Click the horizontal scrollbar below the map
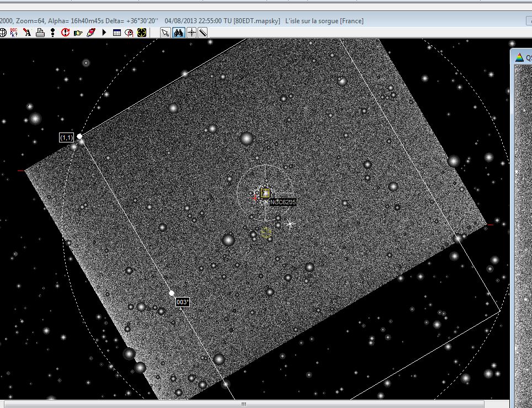The image size is (532, 408). [243, 404]
